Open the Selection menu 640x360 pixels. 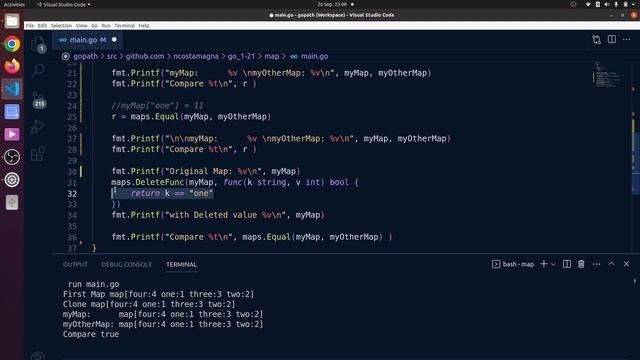pos(61,26)
